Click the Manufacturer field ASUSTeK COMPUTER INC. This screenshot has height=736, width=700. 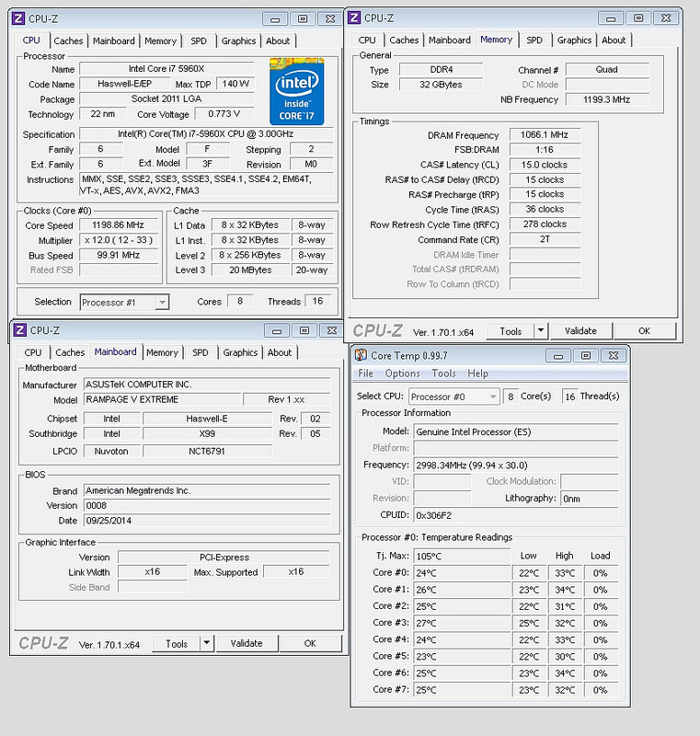(x=206, y=385)
